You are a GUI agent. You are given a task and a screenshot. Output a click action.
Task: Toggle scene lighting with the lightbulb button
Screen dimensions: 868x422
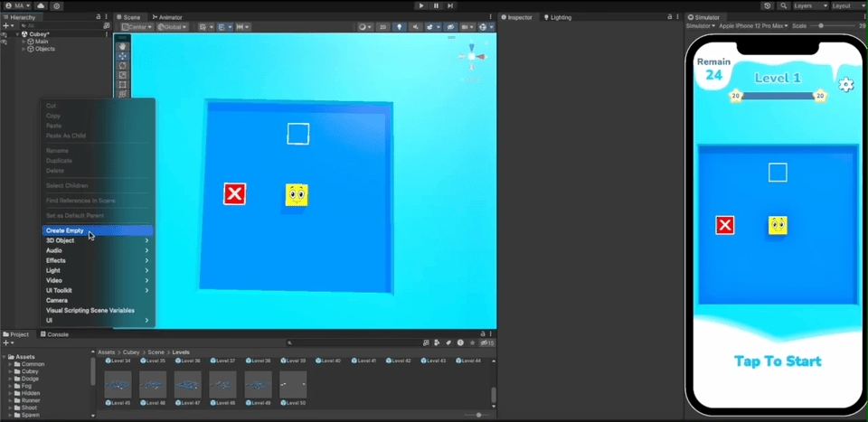pyautogui.click(x=400, y=27)
